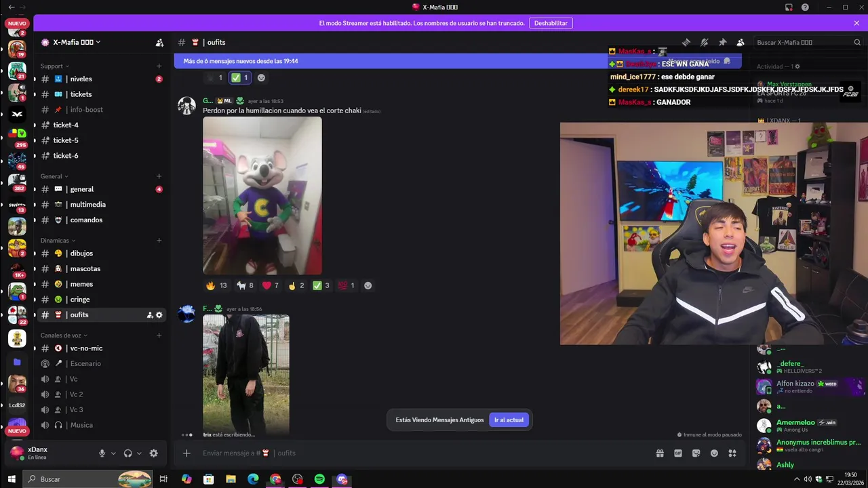Viewport: 868px width, 488px height.
Task: Open the emoji picker icon
Action: (714, 453)
